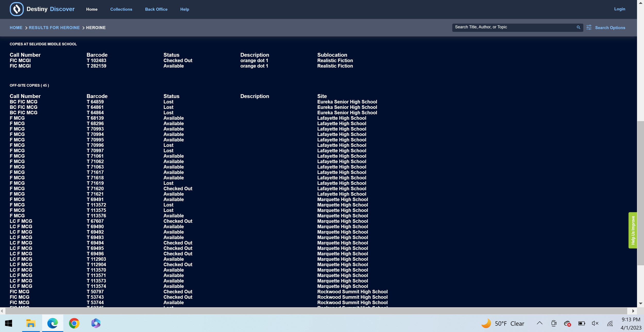
Task: Launch Google Chrome from taskbar
Action: 74,323
